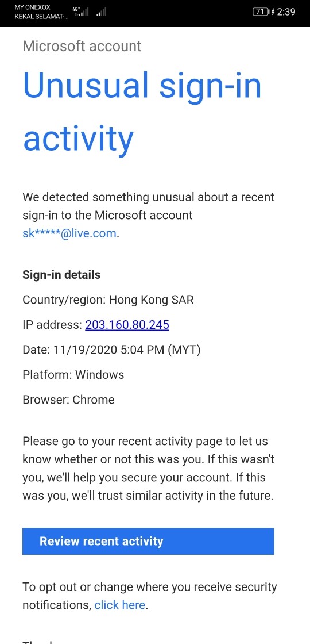The height and width of the screenshot is (644, 310).
Task: Tap the 'We detected something unusual' paragraph
Action: click(149, 215)
